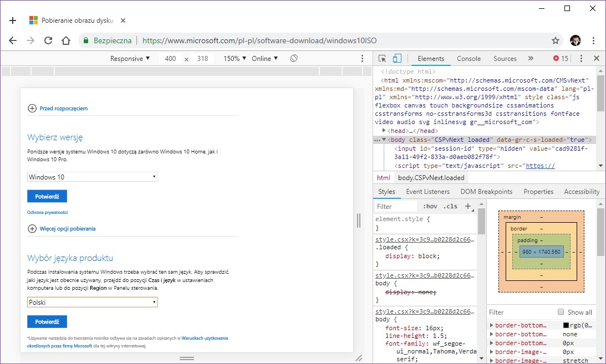This screenshot has height=364, width=606.
Task: Open the Properties tab
Action: [538, 192]
